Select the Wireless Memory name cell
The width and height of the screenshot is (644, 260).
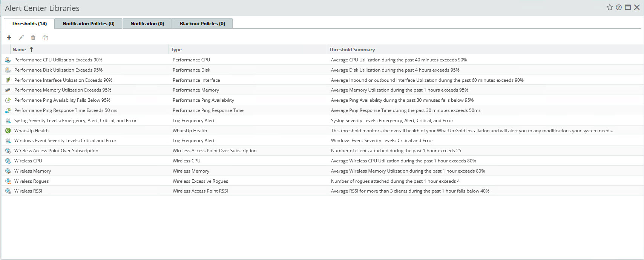coord(32,171)
